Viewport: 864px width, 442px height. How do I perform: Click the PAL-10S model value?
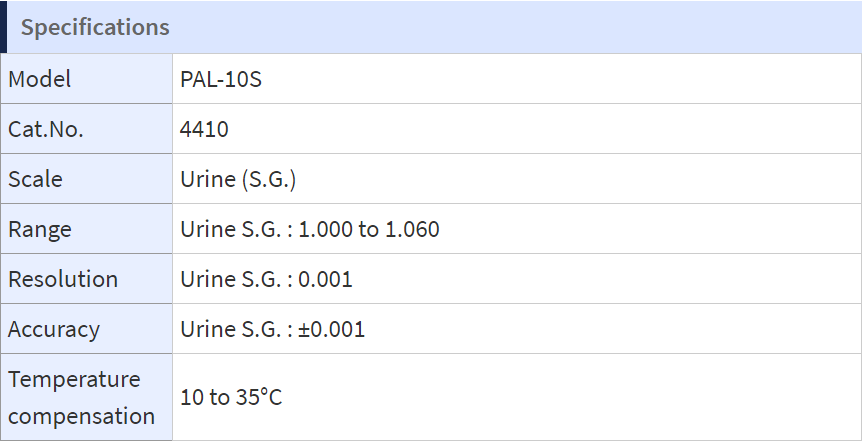coord(221,79)
